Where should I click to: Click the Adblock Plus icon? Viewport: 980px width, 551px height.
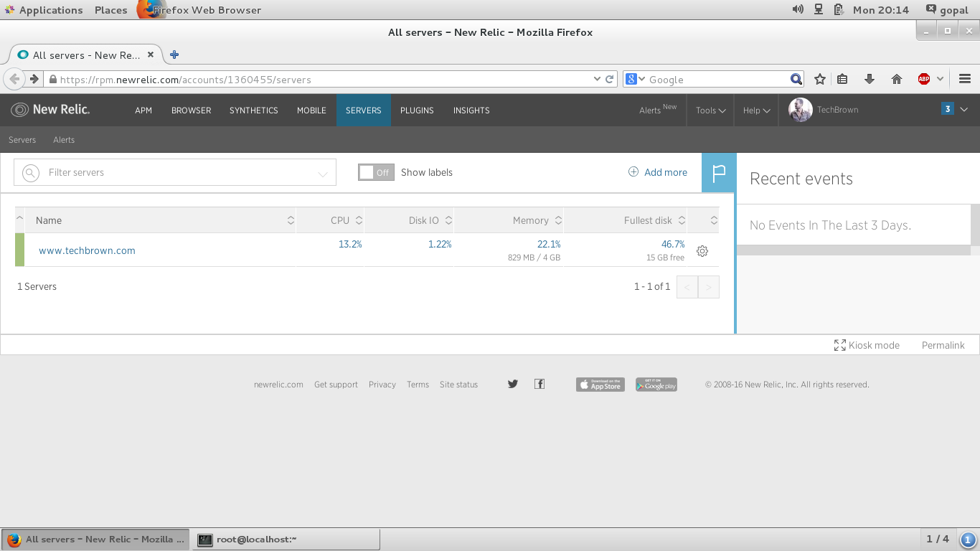coord(924,79)
